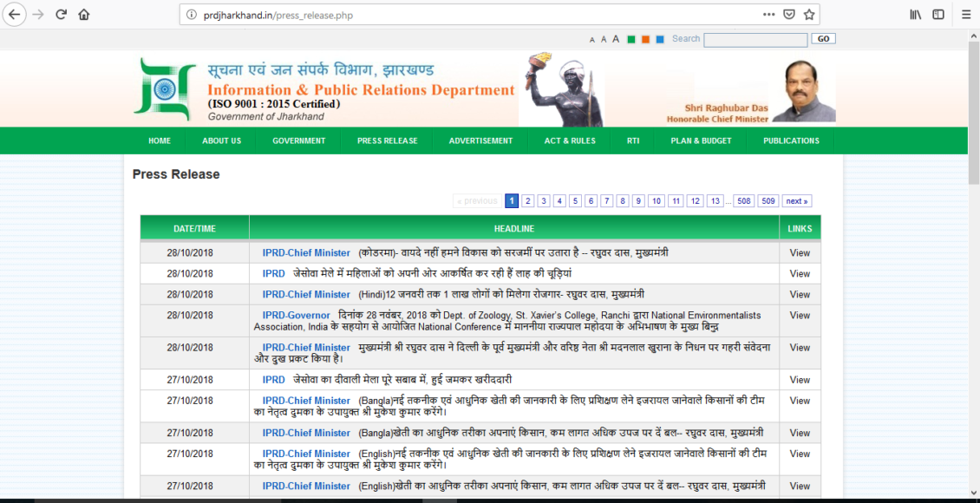Screen dimensions: 980x503
Task: Go to the next » pagination link
Action: pyautogui.click(x=796, y=201)
